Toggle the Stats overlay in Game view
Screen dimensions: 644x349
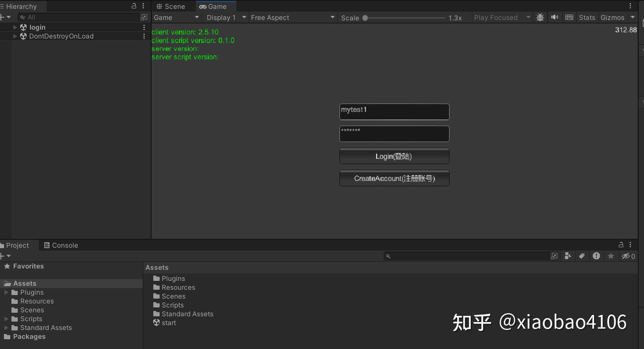pyautogui.click(x=587, y=17)
